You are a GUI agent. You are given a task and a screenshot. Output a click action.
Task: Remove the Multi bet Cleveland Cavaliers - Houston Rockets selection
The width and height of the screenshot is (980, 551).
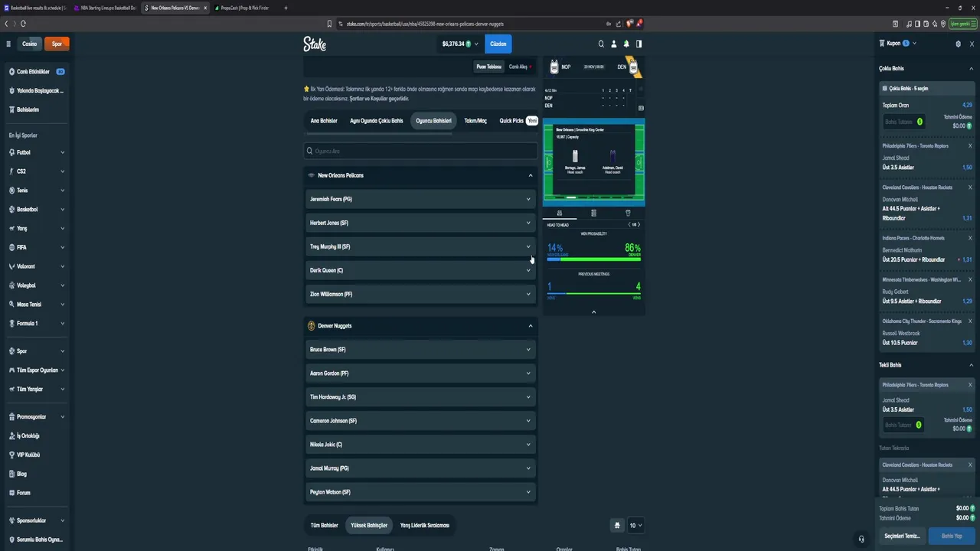pos(970,187)
